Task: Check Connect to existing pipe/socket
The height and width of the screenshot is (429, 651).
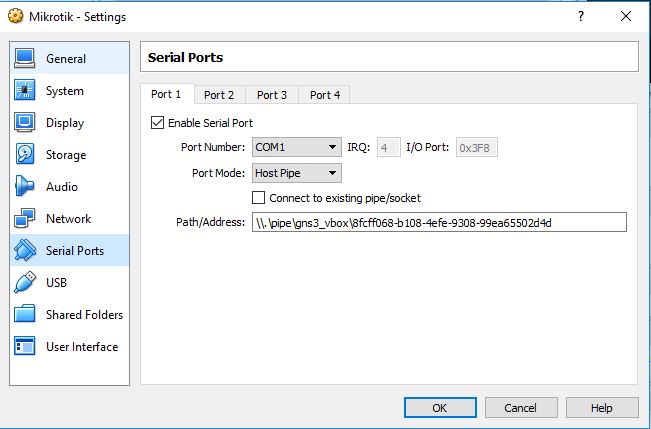Action: [x=258, y=198]
